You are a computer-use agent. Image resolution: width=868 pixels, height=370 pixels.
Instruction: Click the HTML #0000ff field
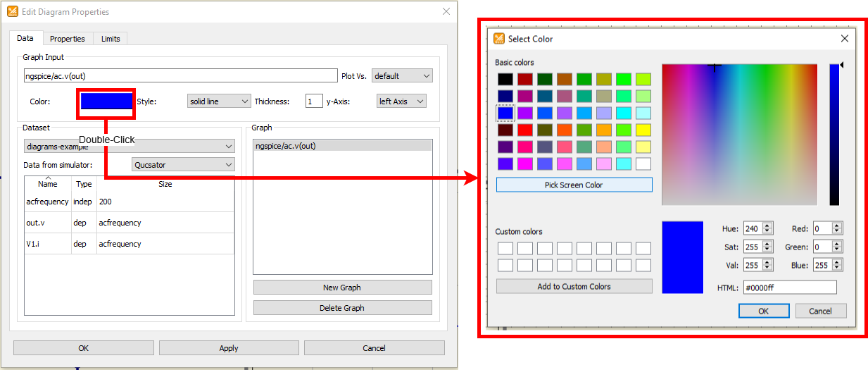tap(790, 287)
